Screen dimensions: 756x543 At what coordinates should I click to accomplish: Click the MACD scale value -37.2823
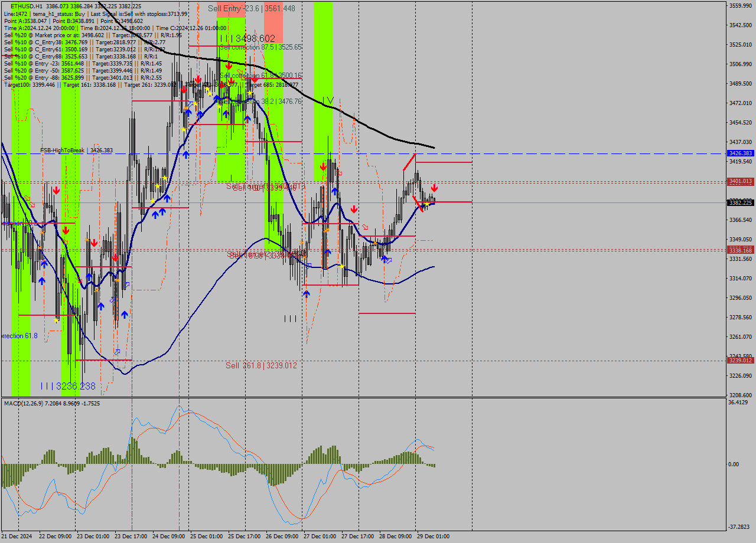(739, 526)
